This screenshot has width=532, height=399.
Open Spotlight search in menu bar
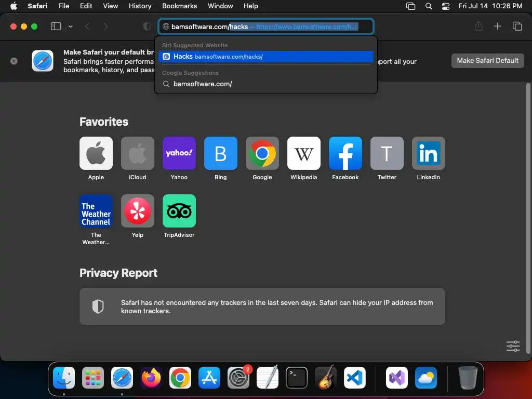click(x=429, y=6)
